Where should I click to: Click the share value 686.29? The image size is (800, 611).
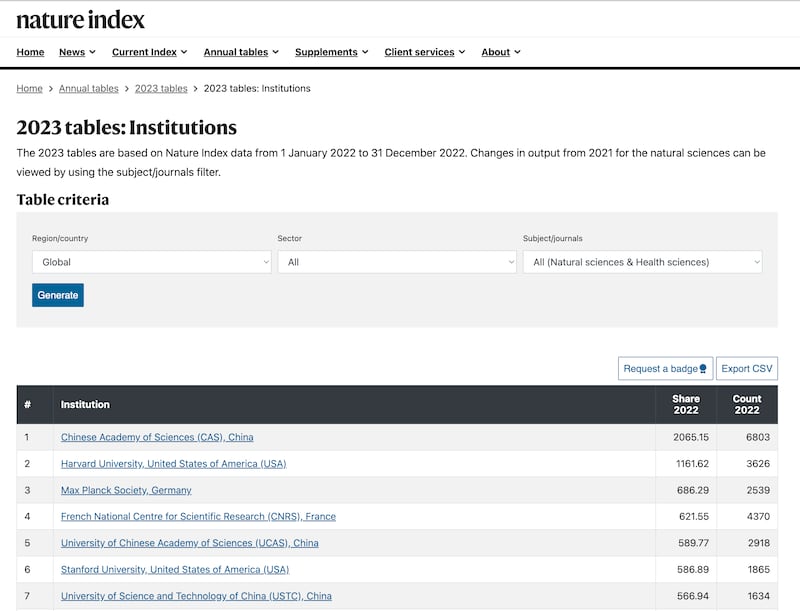coord(693,490)
